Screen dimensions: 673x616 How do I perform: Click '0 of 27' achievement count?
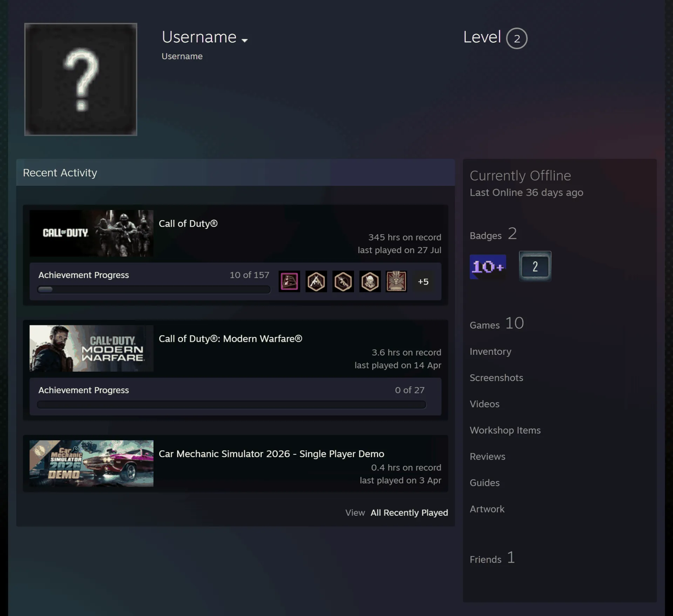(410, 390)
